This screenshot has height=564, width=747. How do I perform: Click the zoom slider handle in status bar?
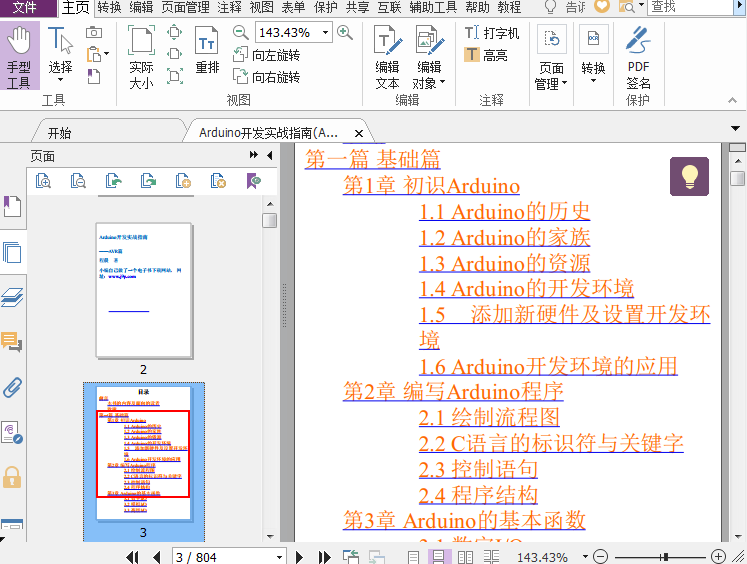click(666, 556)
